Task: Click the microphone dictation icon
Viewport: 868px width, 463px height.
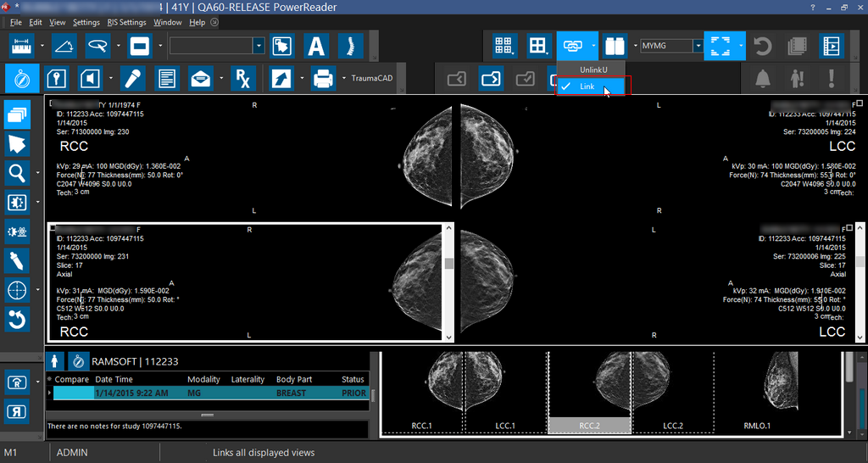Action: tap(131, 79)
